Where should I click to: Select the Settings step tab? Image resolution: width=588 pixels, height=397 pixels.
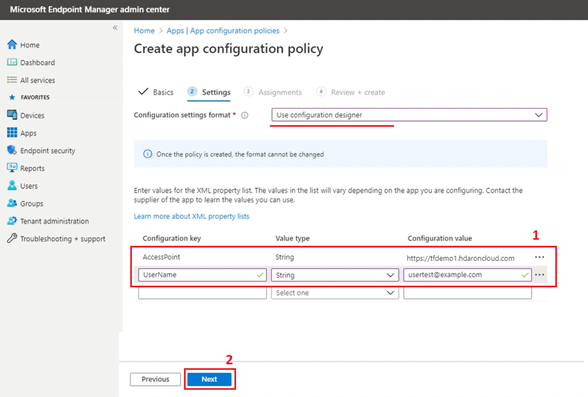[209, 92]
